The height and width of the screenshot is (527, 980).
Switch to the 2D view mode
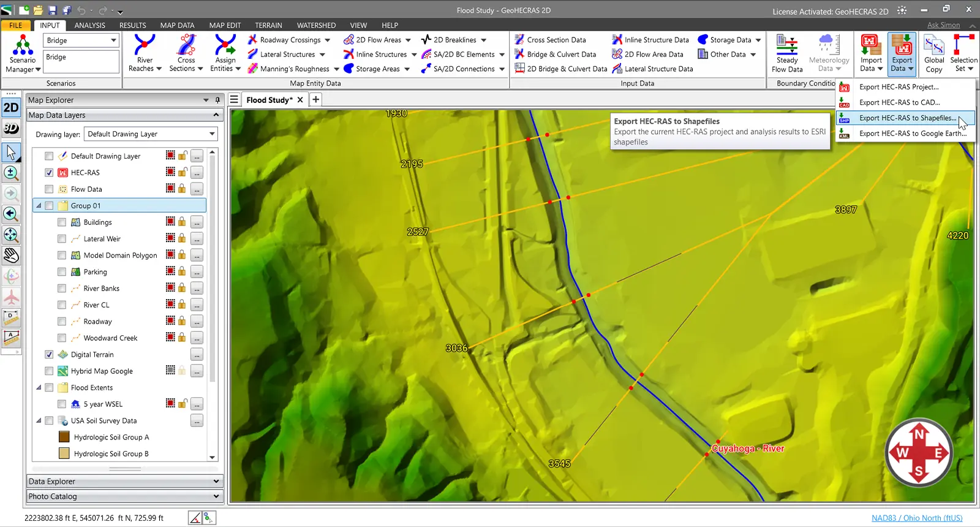[x=11, y=108]
